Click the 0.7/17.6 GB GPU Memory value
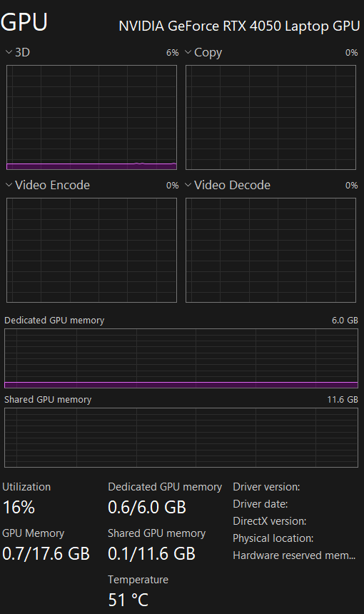Viewport: 364px width, 614px height. (x=46, y=554)
